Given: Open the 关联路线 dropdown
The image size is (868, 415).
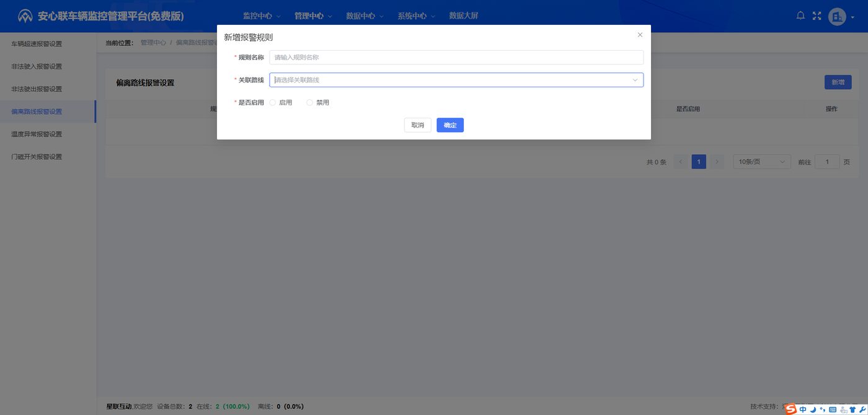Looking at the screenshot, I should [x=456, y=80].
